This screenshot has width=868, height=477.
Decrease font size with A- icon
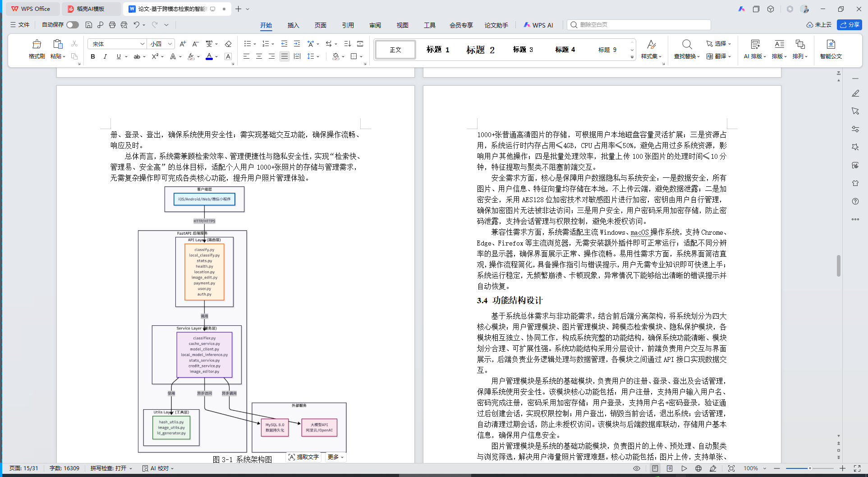tap(195, 44)
